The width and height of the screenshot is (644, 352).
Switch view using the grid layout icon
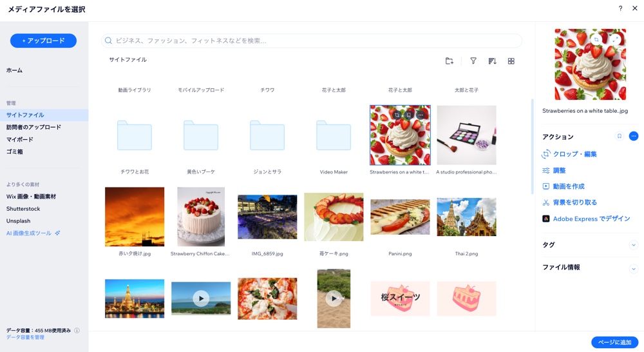pos(511,61)
